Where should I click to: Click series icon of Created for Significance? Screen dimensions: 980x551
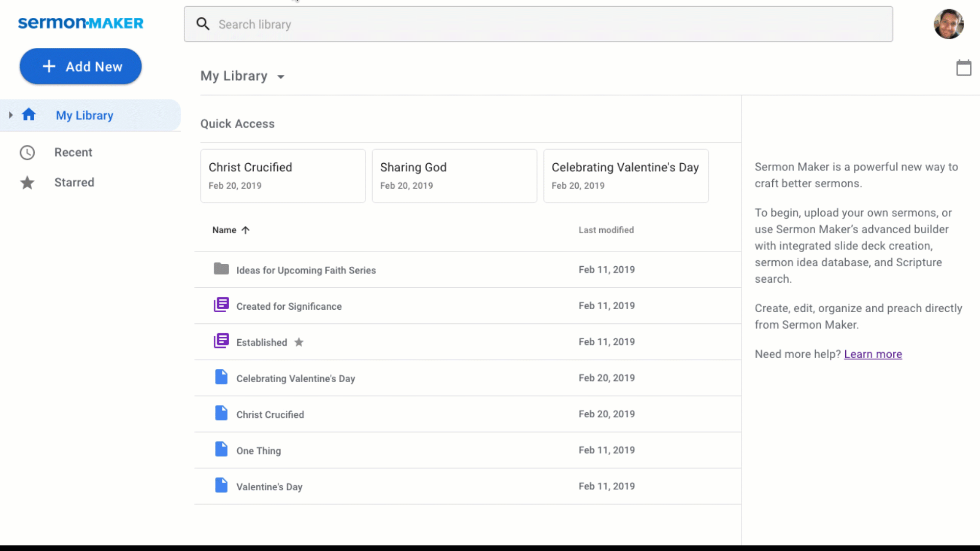221,305
